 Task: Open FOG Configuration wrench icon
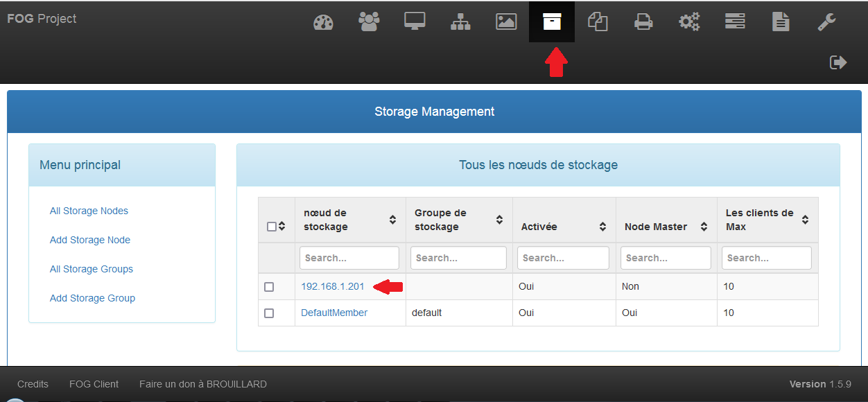coord(826,22)
